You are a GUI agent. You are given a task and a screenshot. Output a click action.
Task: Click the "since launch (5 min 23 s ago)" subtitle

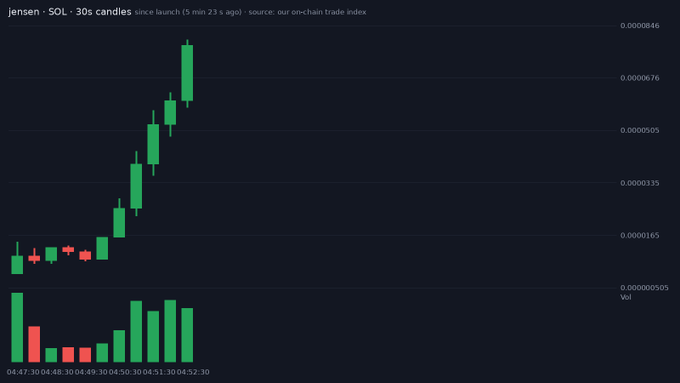click(188, 12)
